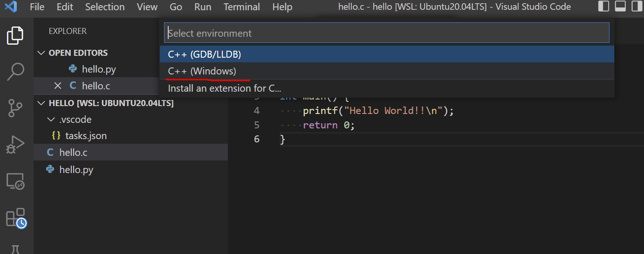Viewport: 644px width, 254px height.
Task: Select hello.c in Open Editors list
Action: (x=96, y=86)
